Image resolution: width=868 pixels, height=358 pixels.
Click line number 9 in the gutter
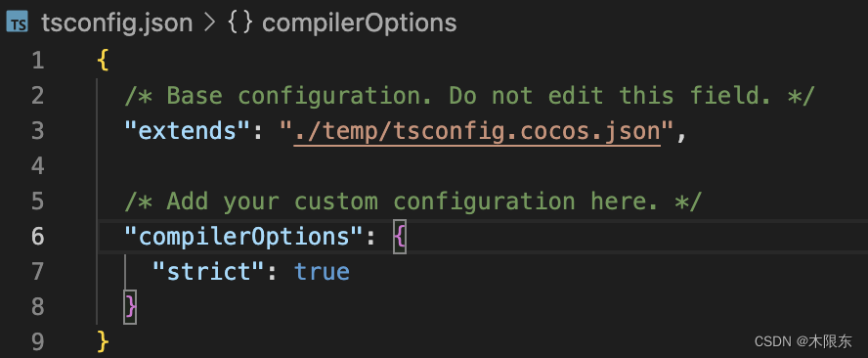pos(38,342)
